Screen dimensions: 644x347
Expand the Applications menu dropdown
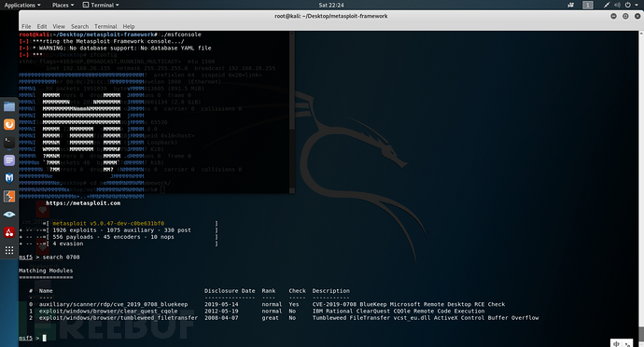pyautogui.click(x=22, y=5)
